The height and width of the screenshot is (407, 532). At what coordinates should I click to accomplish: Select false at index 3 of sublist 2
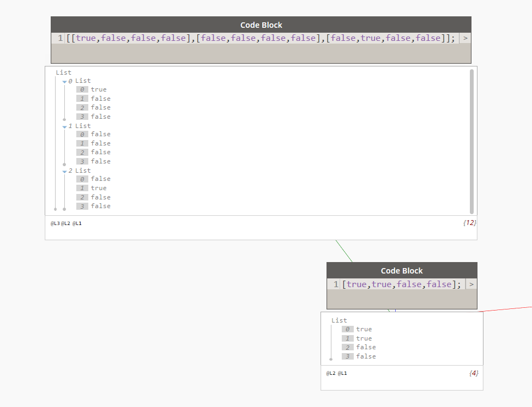pyautogui.click(x=100, y=206)
